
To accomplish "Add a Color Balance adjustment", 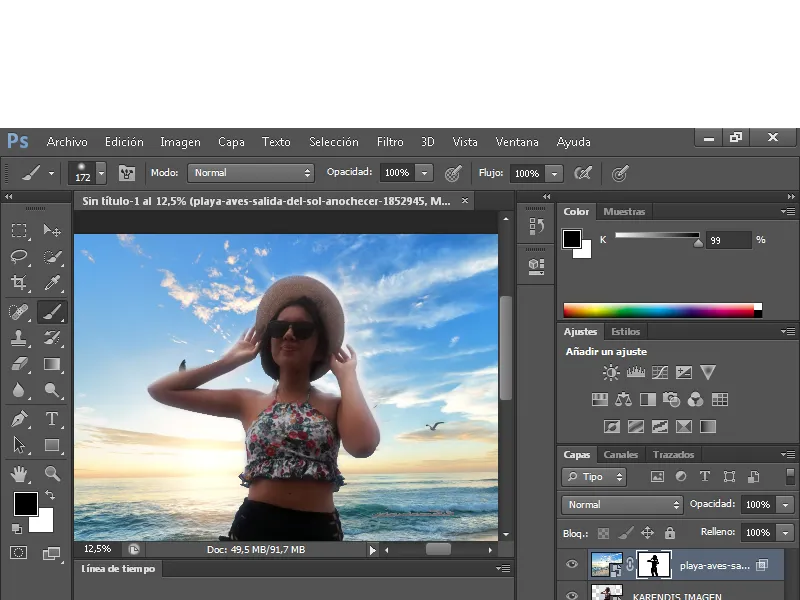I will coord(623,399).
